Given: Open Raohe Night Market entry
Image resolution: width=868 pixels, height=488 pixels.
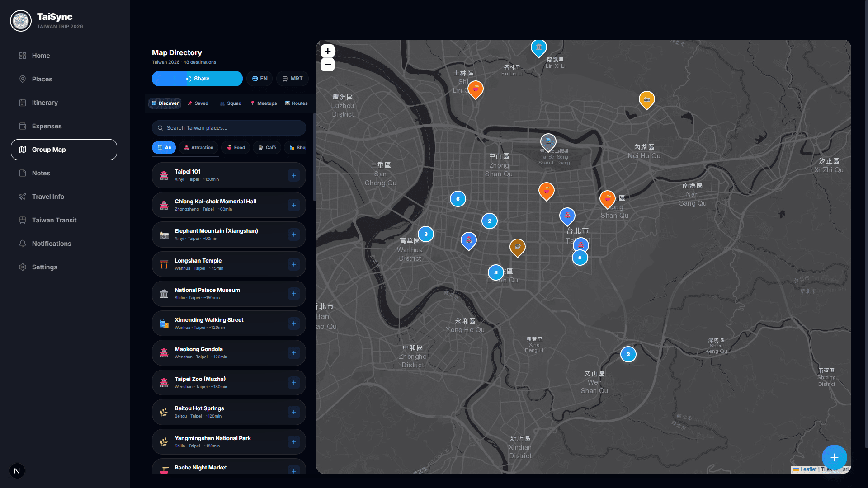Looking at the screenshot, I should tap(229, 467).
